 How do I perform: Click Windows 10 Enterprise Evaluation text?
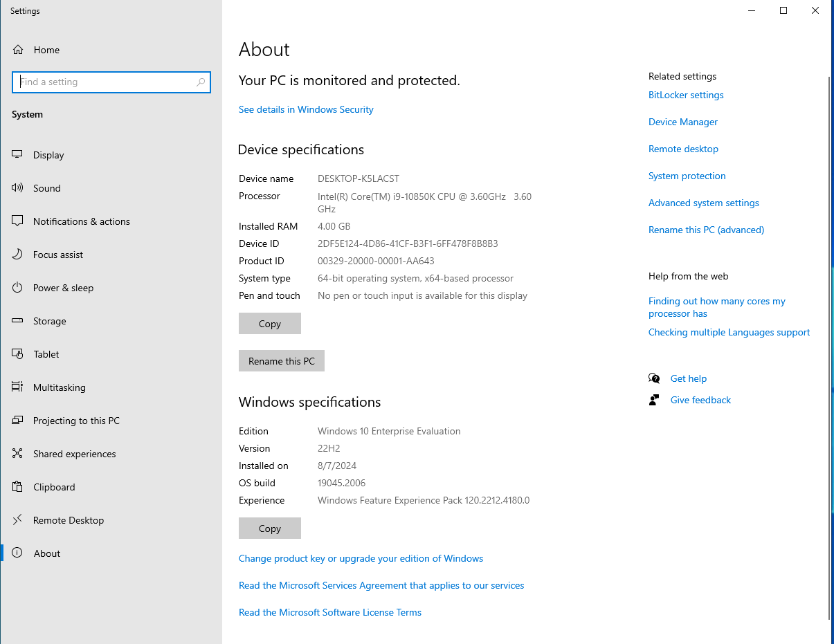389,431
